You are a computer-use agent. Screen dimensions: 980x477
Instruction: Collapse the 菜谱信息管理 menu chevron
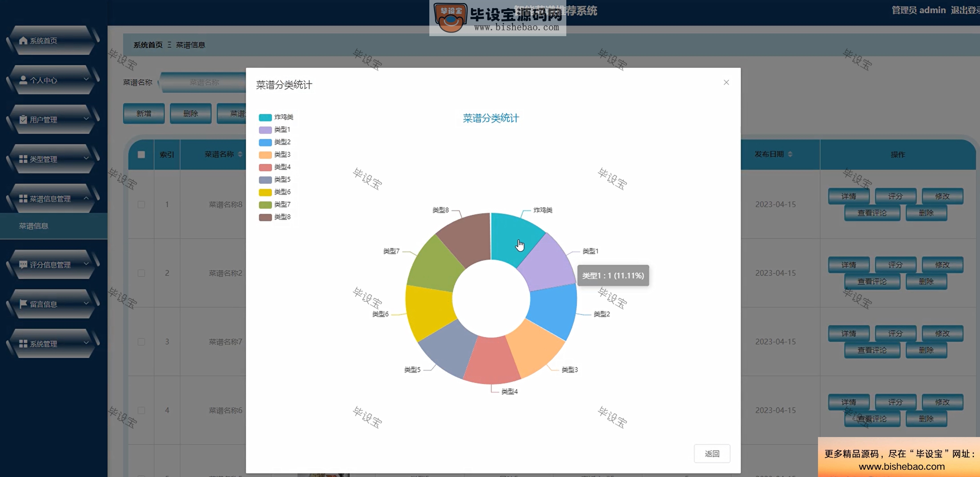coord(86,198)
